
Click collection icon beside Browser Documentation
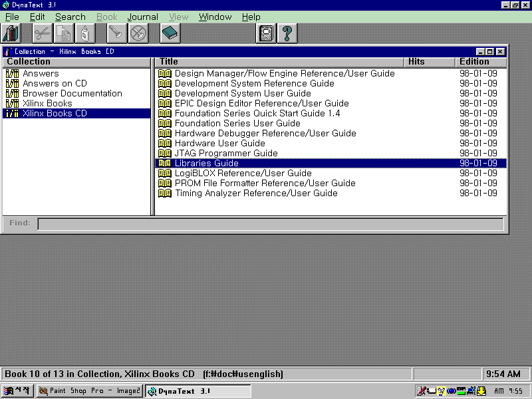pos(12,93)
